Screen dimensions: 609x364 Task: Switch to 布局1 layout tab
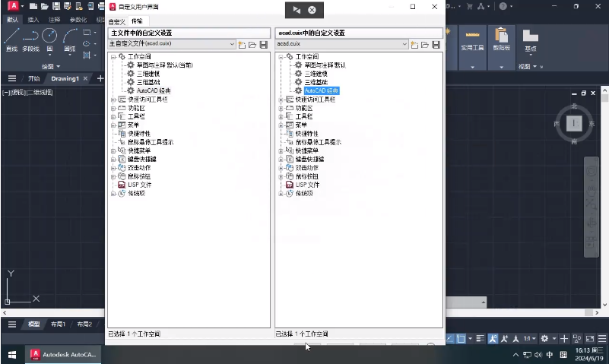58,324
